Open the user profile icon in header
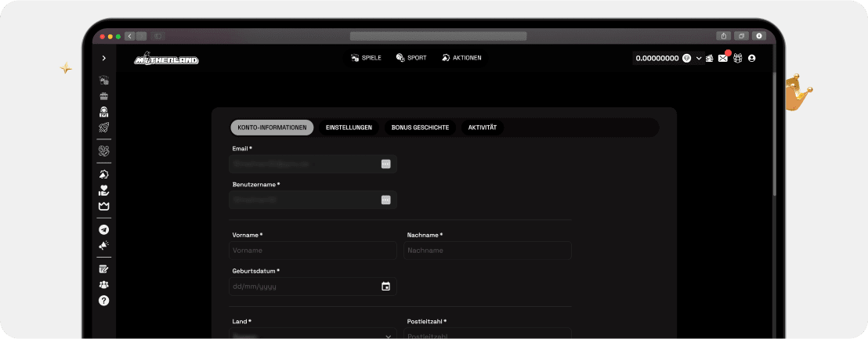This screenshot has height=339, width=868. coord(752,58)
